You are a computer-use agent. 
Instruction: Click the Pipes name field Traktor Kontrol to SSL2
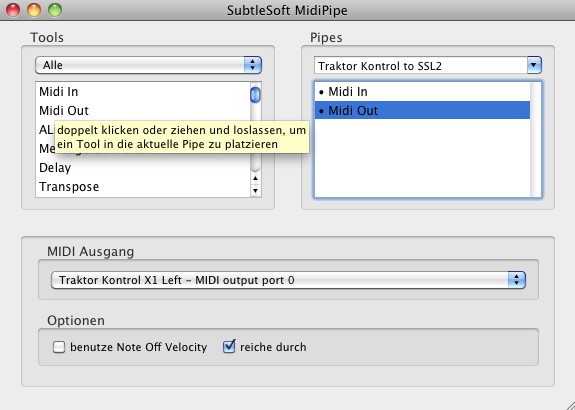point(421,66)
